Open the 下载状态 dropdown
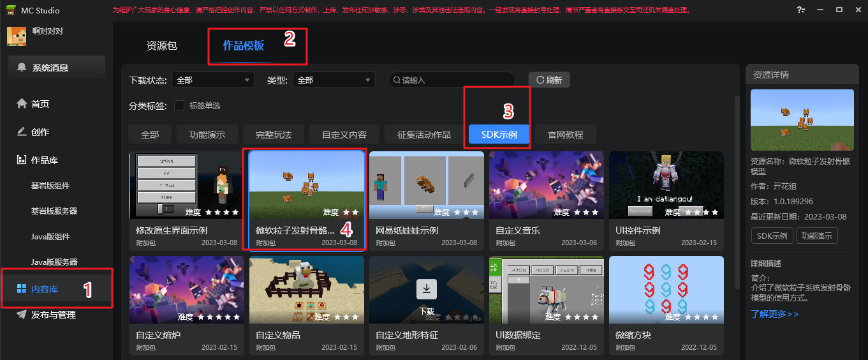 [213, 80]
